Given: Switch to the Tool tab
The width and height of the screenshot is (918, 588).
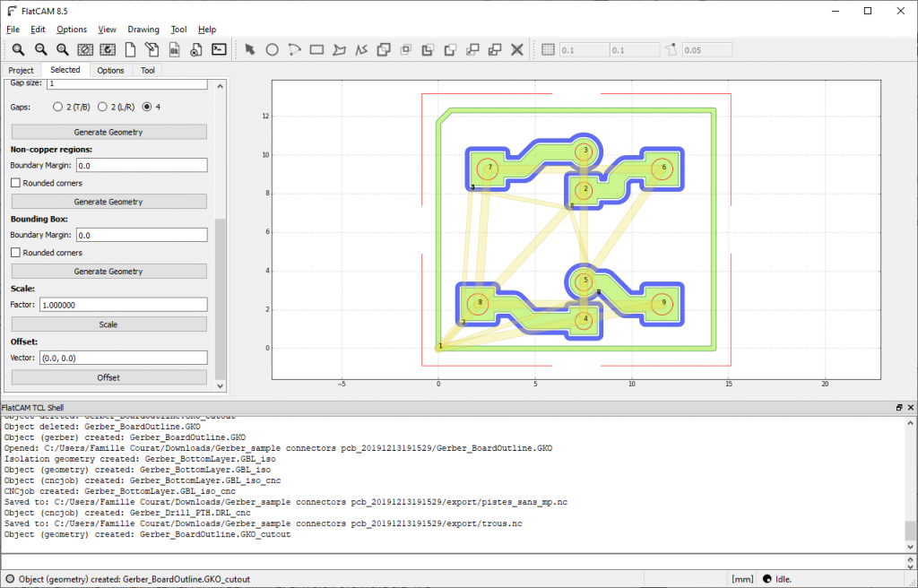Looking at the screenshot, I should pos(148,70).
